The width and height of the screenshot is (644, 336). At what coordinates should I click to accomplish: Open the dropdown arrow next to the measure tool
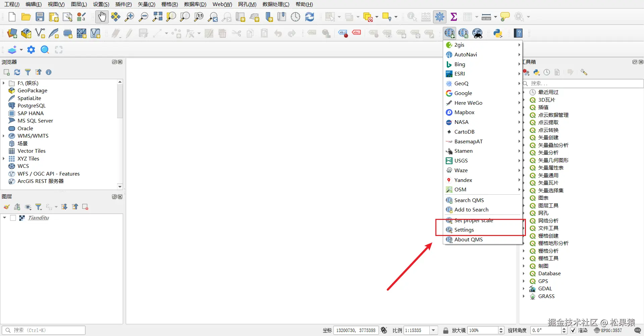tap(495, 17)
